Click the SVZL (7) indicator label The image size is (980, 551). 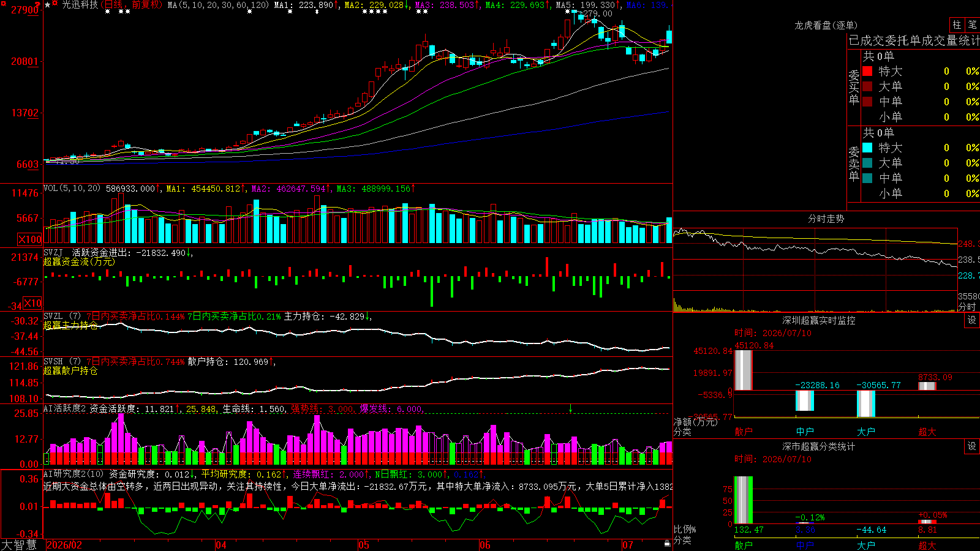62,317
